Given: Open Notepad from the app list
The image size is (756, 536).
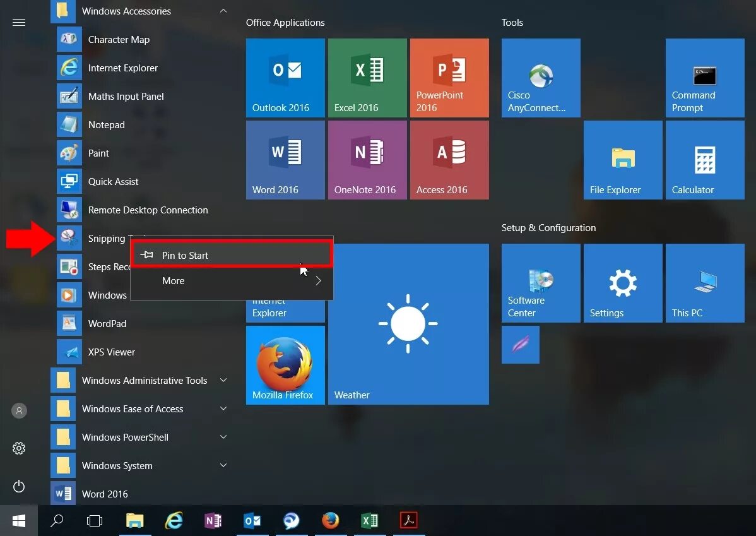Looking at the screenshot, I should pos(140,125).
